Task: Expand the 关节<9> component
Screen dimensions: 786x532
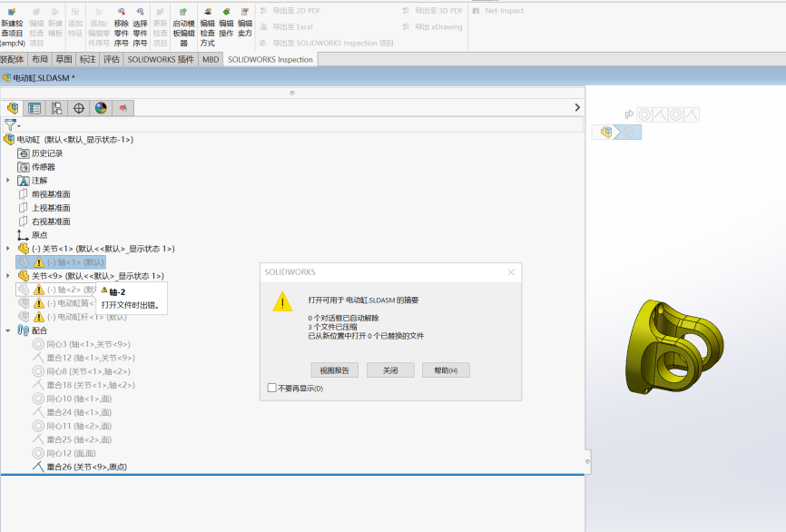Action: 7,275
